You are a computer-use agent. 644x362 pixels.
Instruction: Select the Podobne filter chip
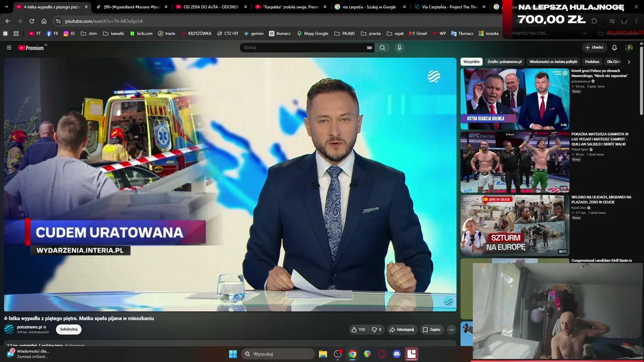coord(592,62)
